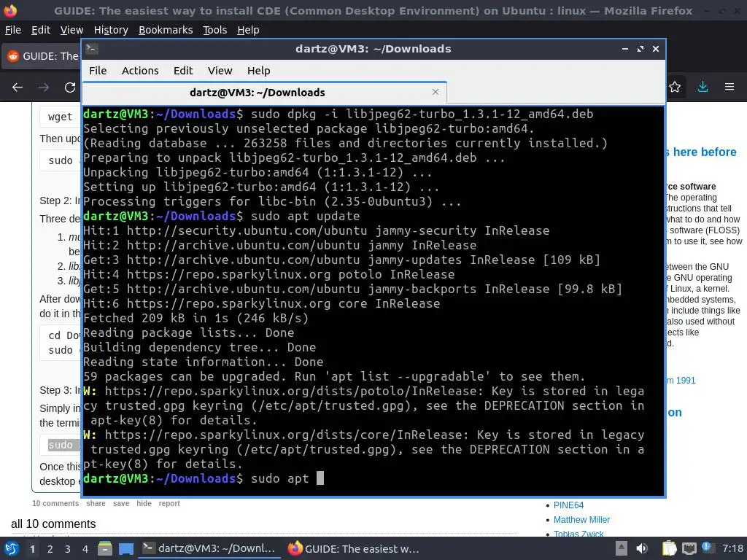Image resolution: width=747 pixels, height=560 pixels.
Task: Open the volume control tray icon
Action: coord(642,548)
